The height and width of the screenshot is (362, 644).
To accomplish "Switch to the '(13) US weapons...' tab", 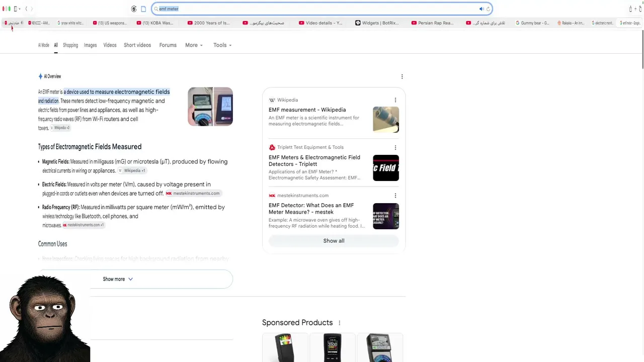I will [110, 23].
